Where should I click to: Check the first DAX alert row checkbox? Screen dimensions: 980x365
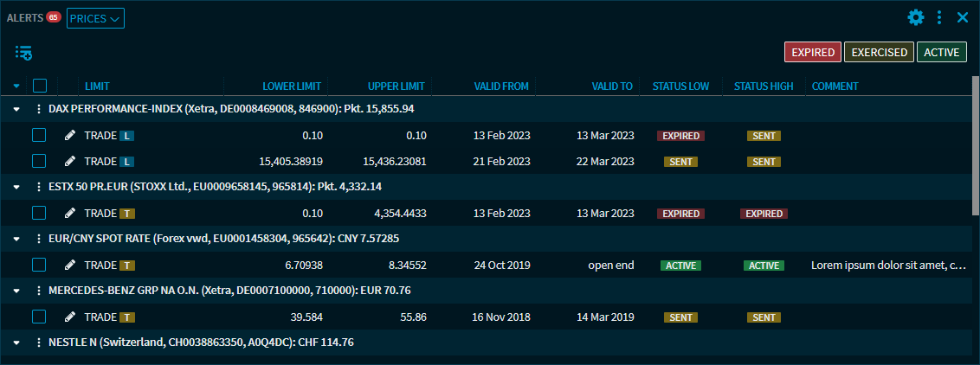pyautogui.click(x=39, y=136)
